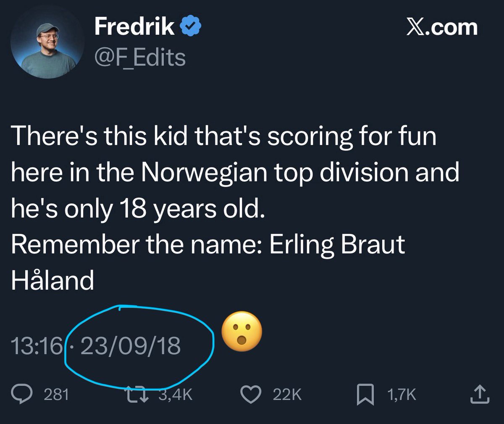
Task: Click the circled date 23/09/18
Action: pos(130,346)
